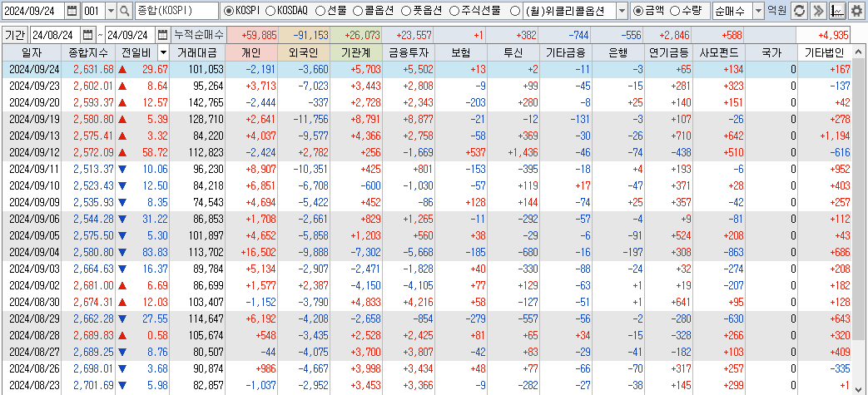Click the 일자 column header
This screenshot has height=395, width=868.
(x=32, y=53)
